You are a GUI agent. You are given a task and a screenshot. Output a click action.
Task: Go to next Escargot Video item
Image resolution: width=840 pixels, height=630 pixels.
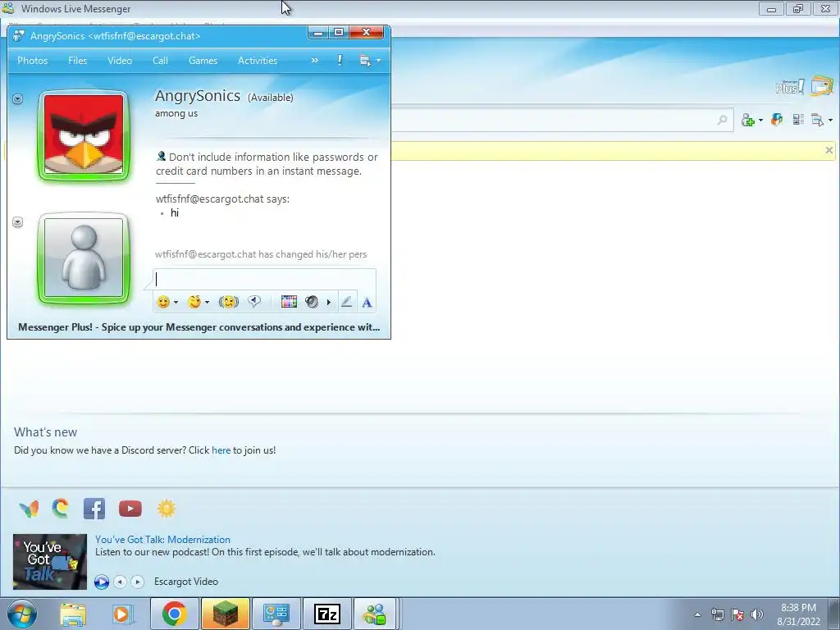click(x=138, y=582)
